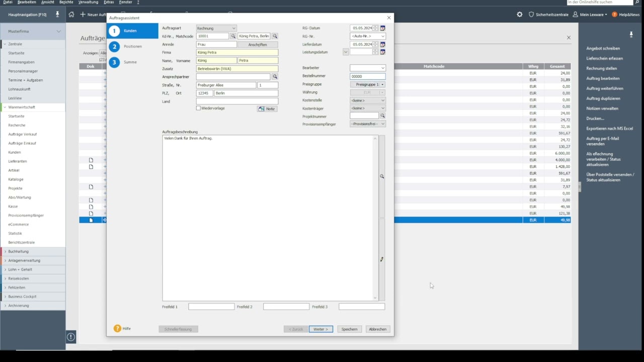
Task: Open Sicherheitszentrale in the top bar
Action: 548,15
